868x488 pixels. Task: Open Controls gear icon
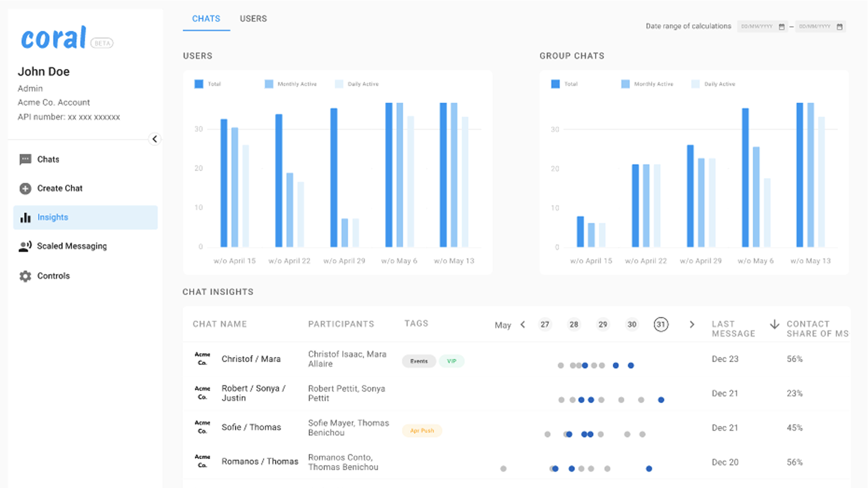(x=25, y=276)
